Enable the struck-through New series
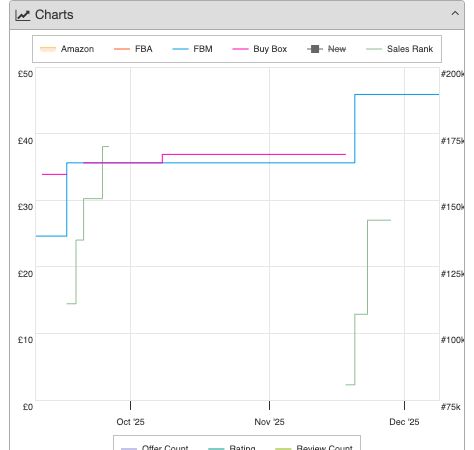The width and height of the screenshot is (474, 450). pos(327,49)
